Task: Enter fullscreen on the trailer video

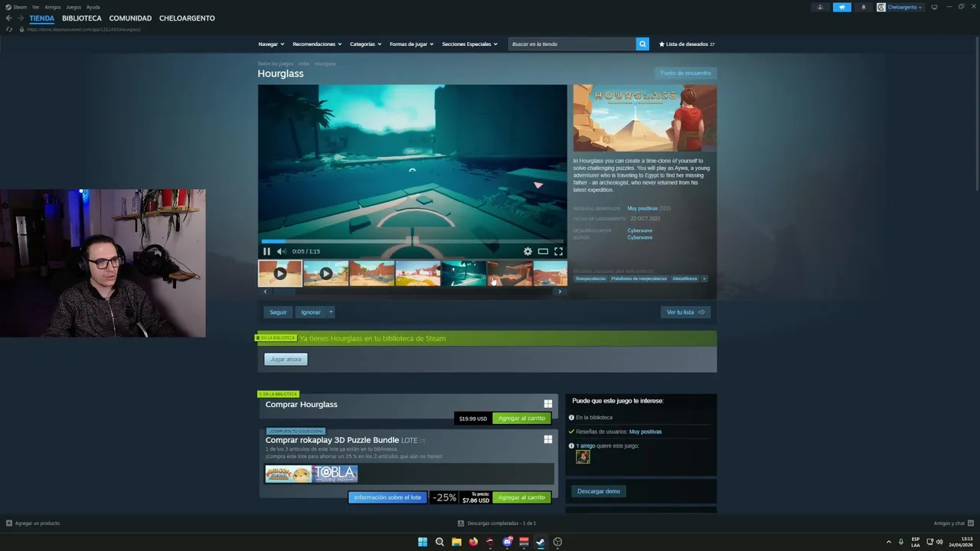Action: point(558,251)
